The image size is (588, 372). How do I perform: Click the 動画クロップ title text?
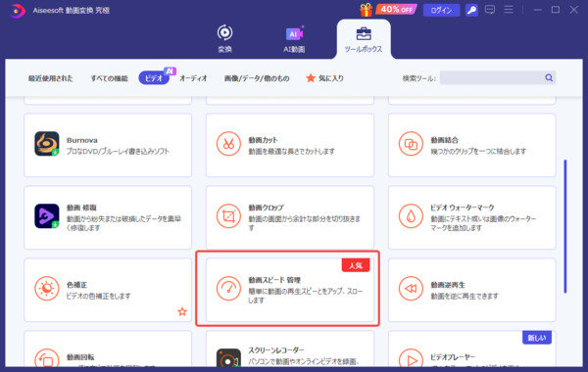pos(266,208)
